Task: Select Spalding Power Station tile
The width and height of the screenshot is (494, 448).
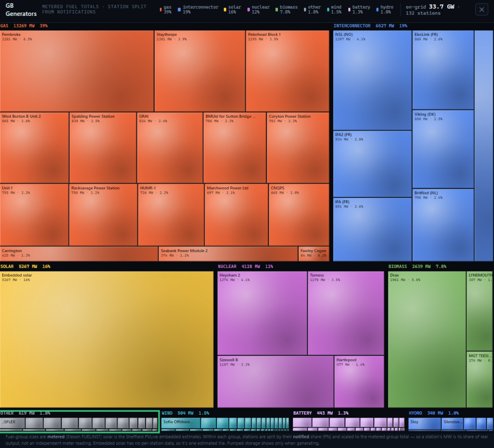Action: tap(103, 148)
